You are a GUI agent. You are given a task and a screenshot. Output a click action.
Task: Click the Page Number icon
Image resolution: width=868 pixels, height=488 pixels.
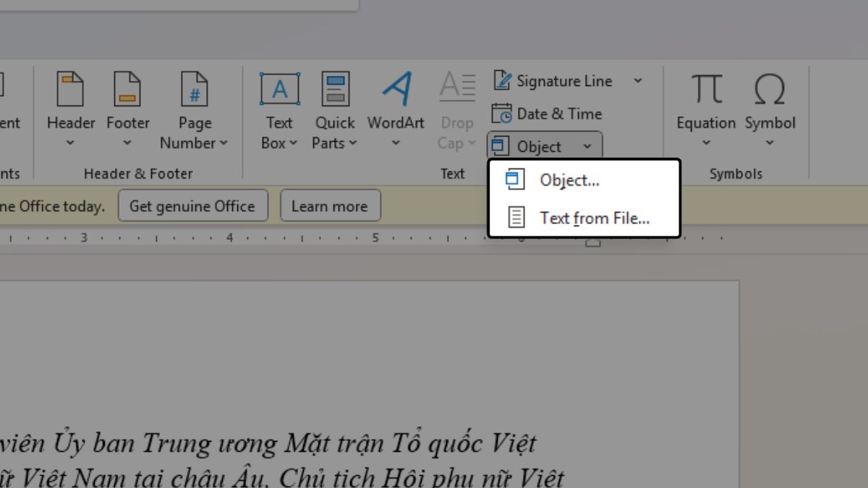pyautogui.click(x=194, y=89)
